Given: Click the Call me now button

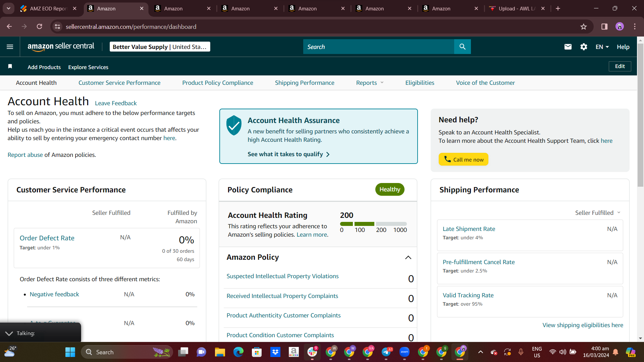Looking at the screenshot, I should 464,160.
